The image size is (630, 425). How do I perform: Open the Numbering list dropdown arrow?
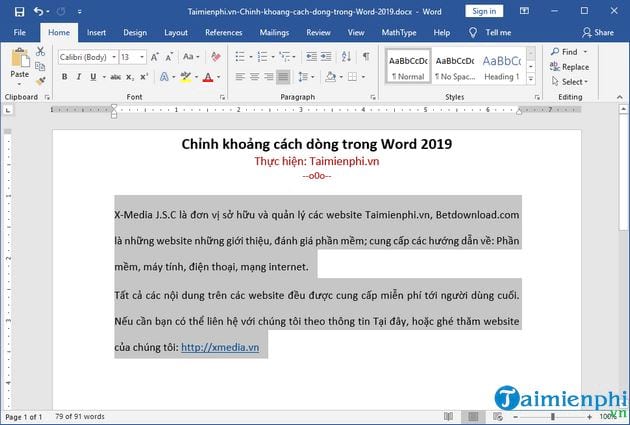pyautogui.click(x=273, y=57)
